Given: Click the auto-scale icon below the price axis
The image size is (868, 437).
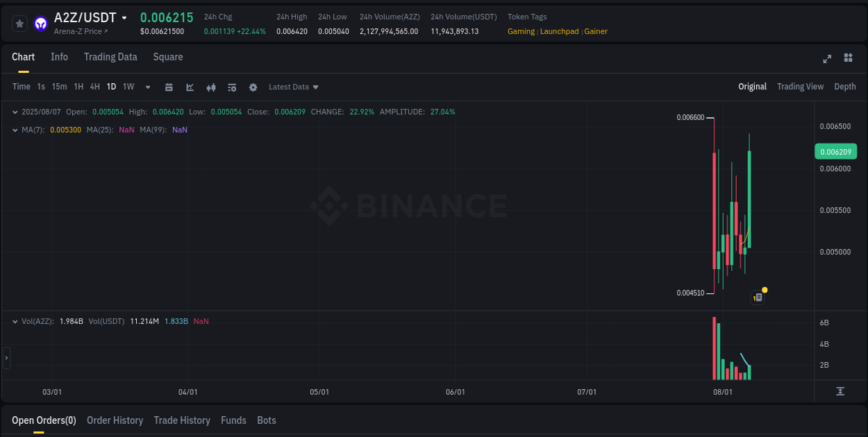Looking at the screenshot, I should click(842, 392).
